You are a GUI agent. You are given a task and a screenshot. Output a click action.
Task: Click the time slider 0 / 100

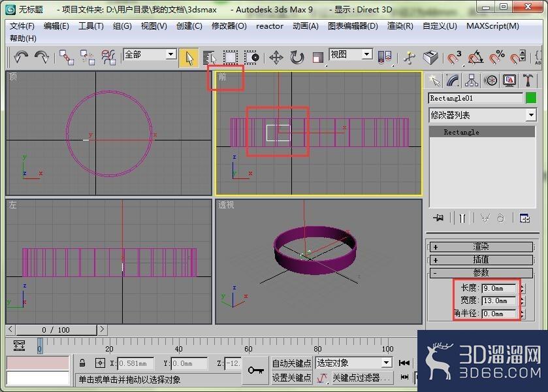pos(56,330)
